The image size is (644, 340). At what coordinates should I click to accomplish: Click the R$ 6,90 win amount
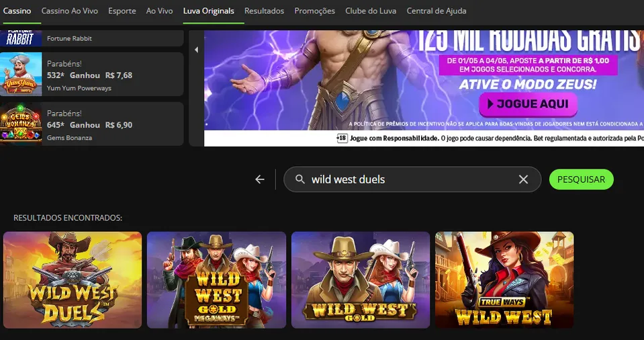pyautogui.click(x=119, y=125)
